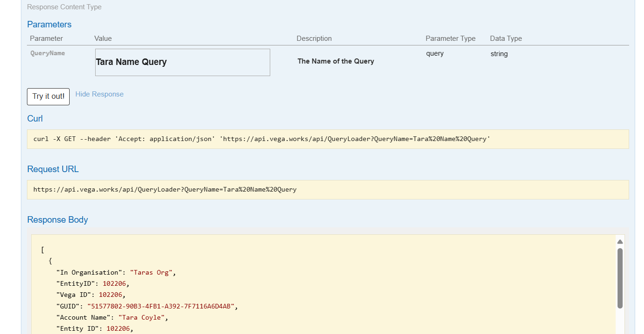Click the Description column header
This screenshot has width=644, height=334.
(314, 39)
